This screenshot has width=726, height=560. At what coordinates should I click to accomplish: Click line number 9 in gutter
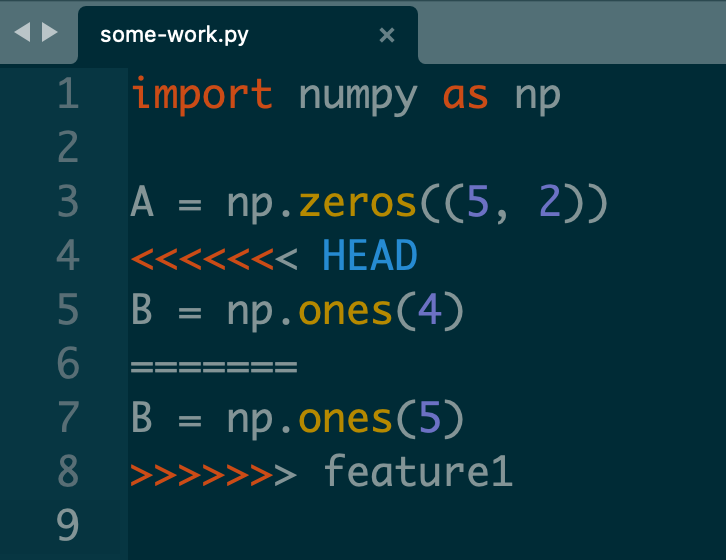click(69, 525)
